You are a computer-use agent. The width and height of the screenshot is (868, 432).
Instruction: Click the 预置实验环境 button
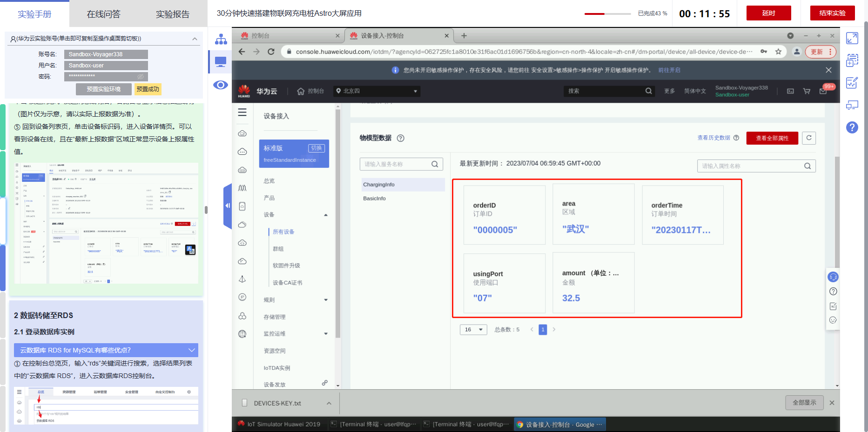[104, 89]
